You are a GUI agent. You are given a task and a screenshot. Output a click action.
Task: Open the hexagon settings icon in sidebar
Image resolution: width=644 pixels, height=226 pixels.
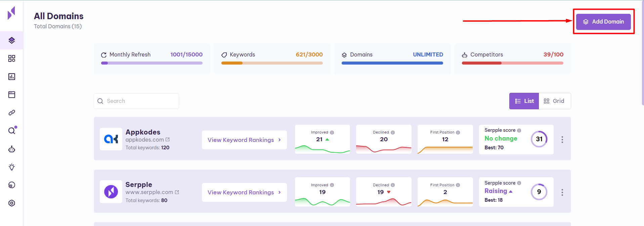tap(12, 203)
